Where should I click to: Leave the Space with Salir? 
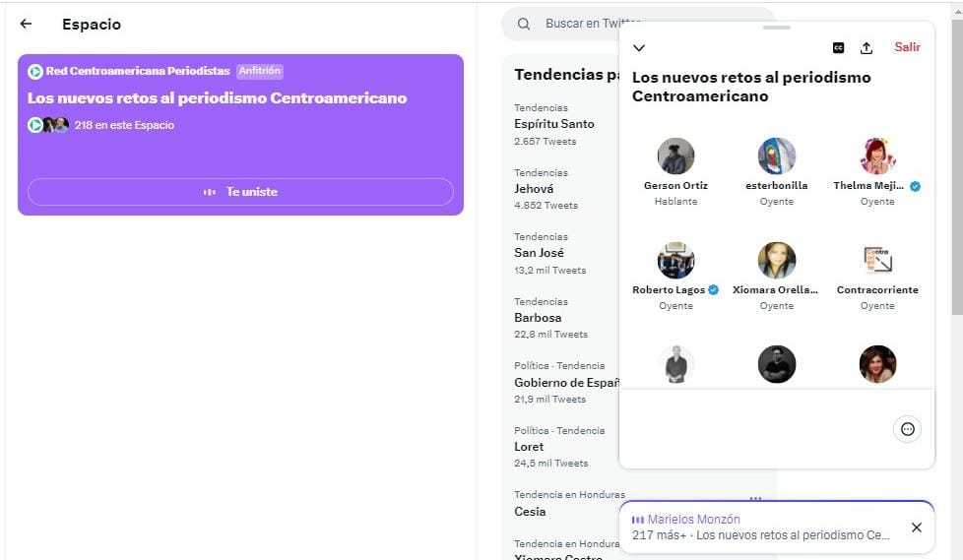tap(907, 47)
